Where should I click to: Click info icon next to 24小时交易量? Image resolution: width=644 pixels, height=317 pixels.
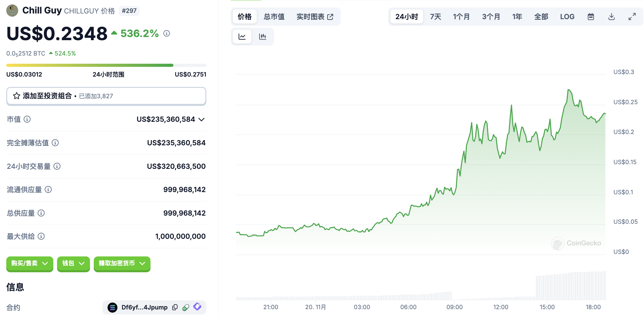click(57, 166)
